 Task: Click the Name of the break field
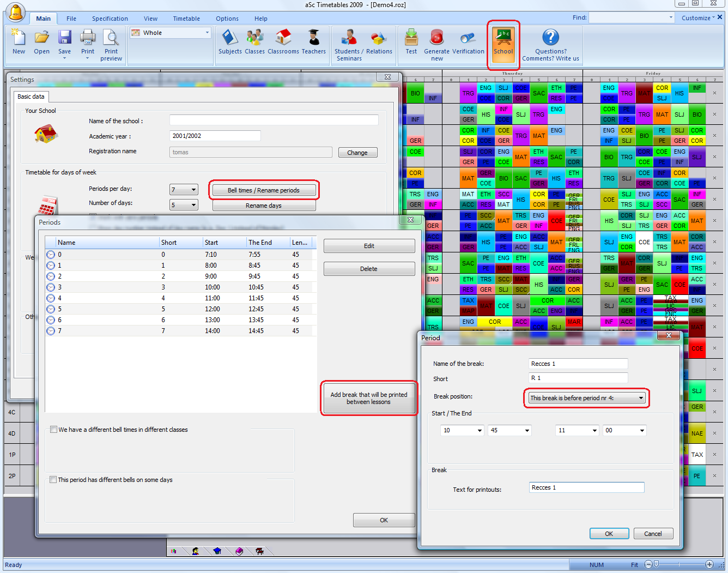click(x=578, y=364)
